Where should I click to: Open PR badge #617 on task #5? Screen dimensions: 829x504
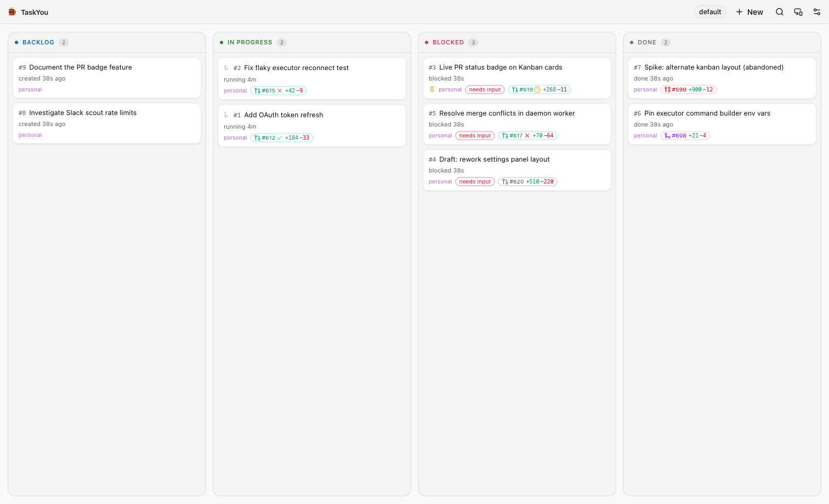pyautogui.click(x=527, y=136)
